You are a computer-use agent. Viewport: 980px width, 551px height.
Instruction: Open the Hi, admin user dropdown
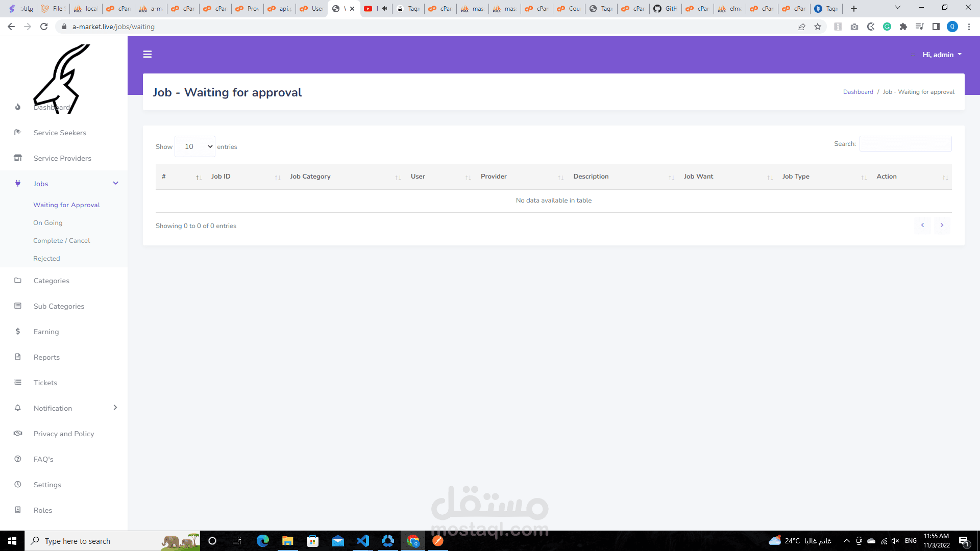click(942, 55)
